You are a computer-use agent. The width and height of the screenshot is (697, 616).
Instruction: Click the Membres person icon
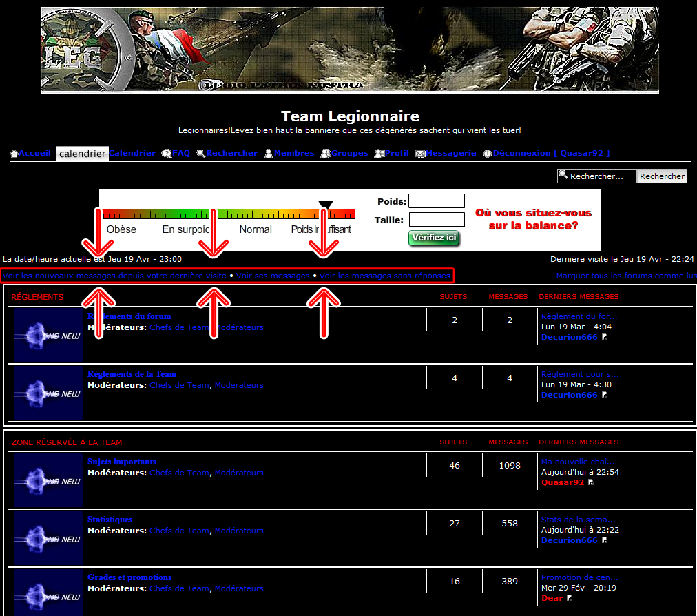[x=269, y=154]
